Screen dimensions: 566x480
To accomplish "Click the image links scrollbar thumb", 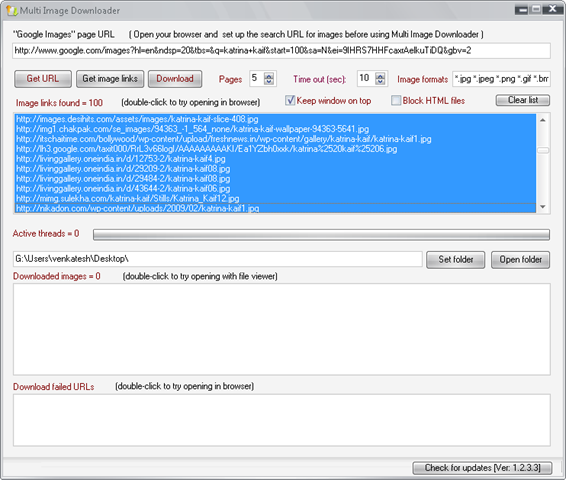I will point(543,150).
